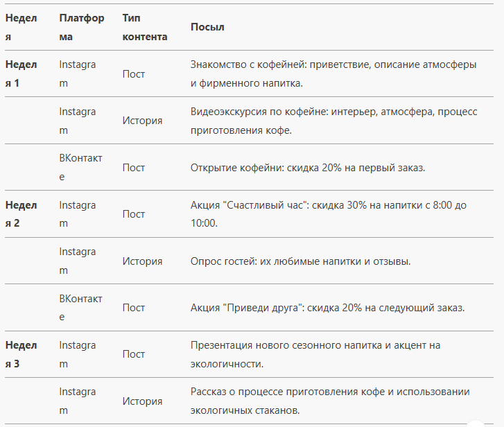Click the "Тип контента" column header
504x427 pixels.
tap(145, 27)
